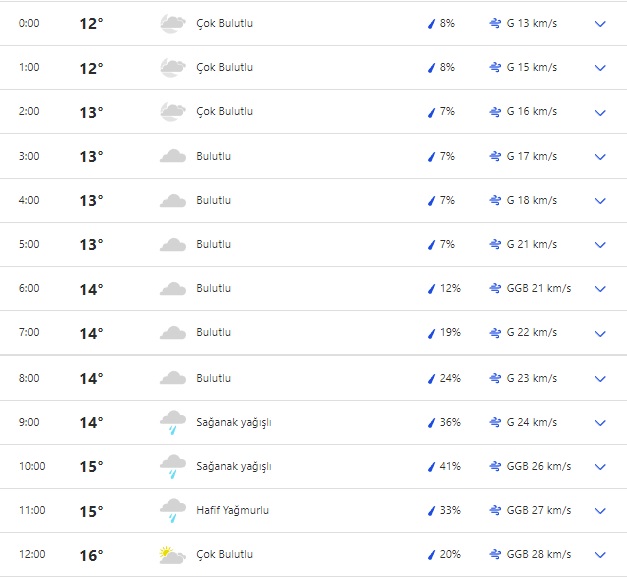This screenshot has width=627, height=578.
Task: Click the "GGB 27 km/s" wind reading
Action: pos(538,511)
